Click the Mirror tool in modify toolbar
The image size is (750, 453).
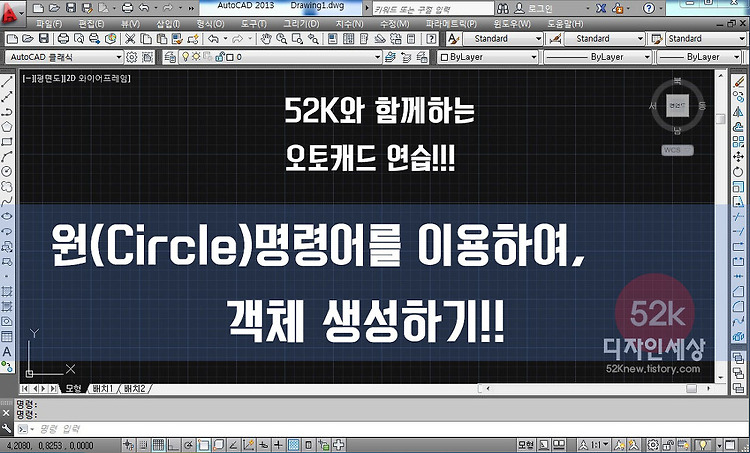coord(739,112)
